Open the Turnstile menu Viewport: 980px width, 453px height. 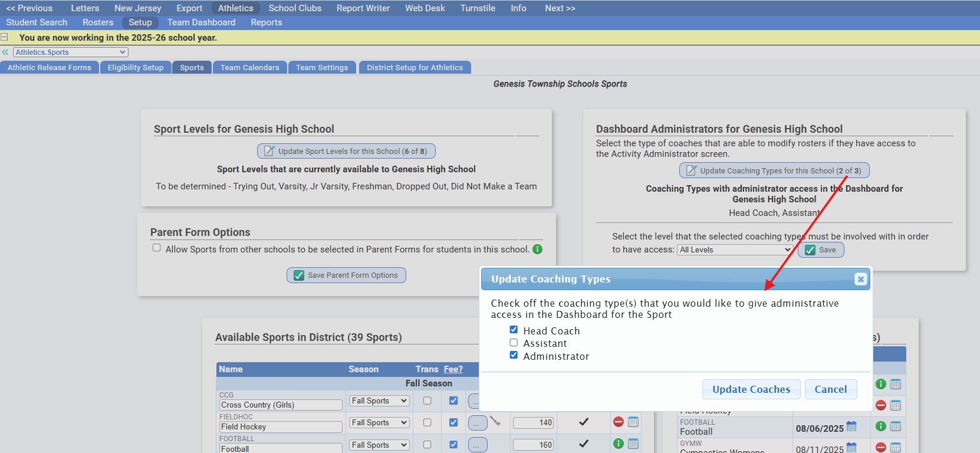[478, 8]
